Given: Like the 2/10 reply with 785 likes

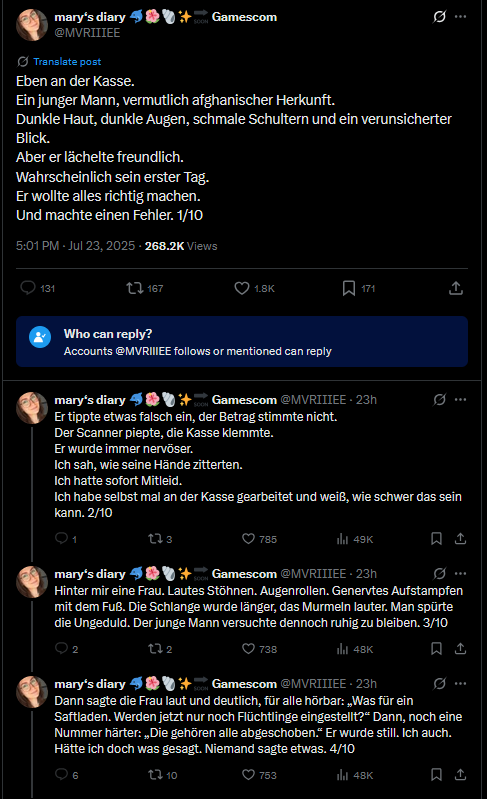Looking at the screenshot, I should tap(248, 539).
